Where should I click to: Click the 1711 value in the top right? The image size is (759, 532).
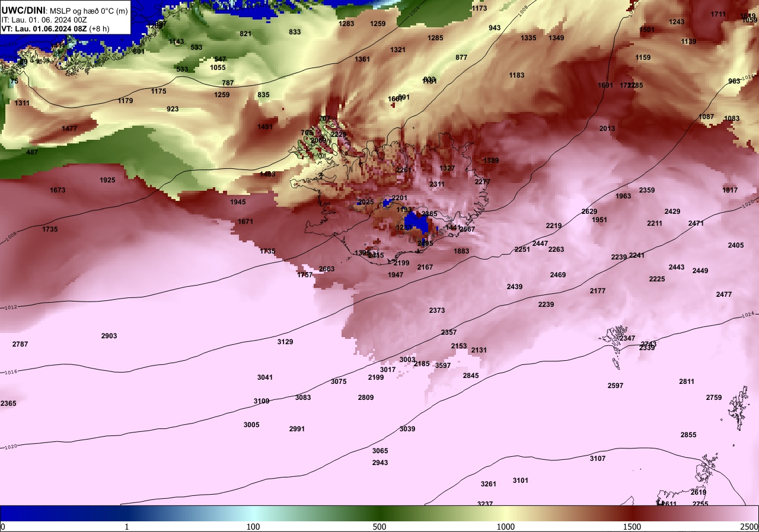tap(718, 14)
